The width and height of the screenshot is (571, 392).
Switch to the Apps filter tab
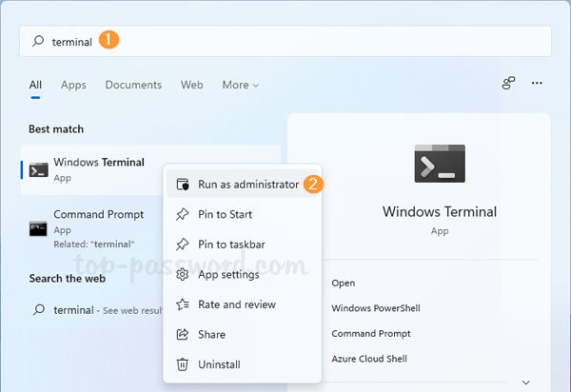pos(73,85)
